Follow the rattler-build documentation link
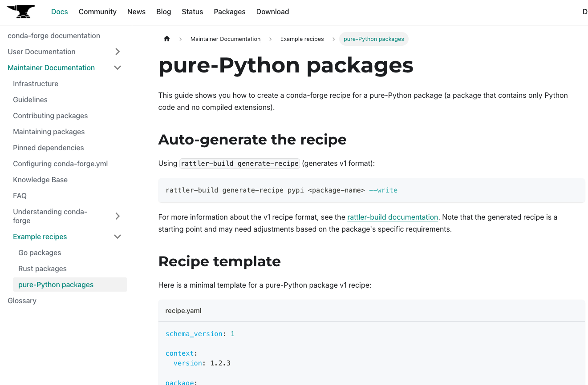 [393, 217]
